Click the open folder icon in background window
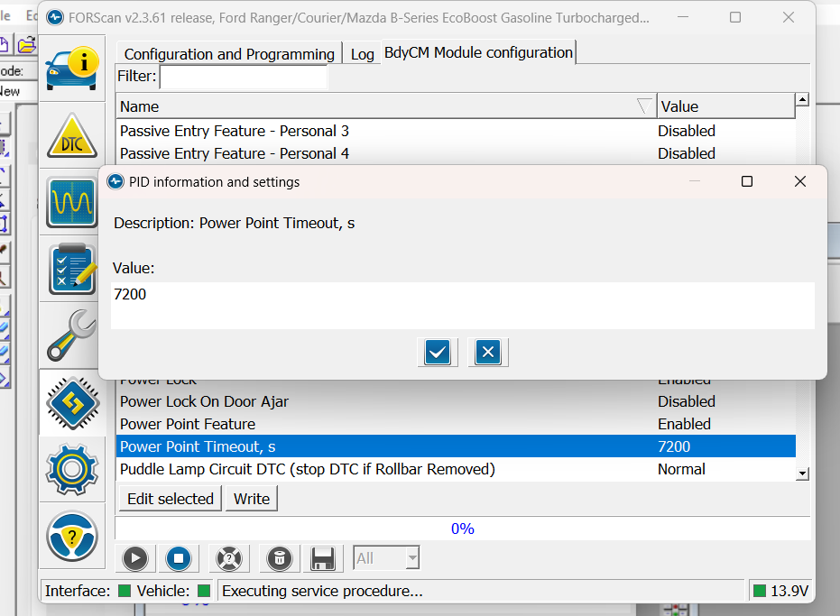 coord(25,44)
